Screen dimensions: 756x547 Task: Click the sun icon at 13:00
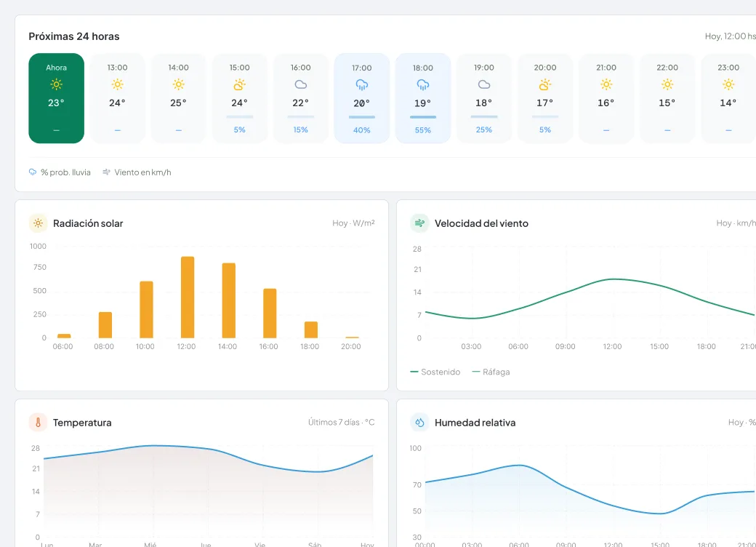[117, 84]
